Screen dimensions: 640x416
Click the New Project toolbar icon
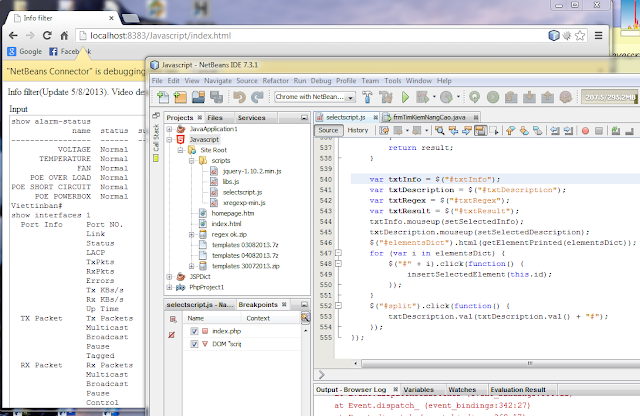pyautogui.click(x=180, y=97)
